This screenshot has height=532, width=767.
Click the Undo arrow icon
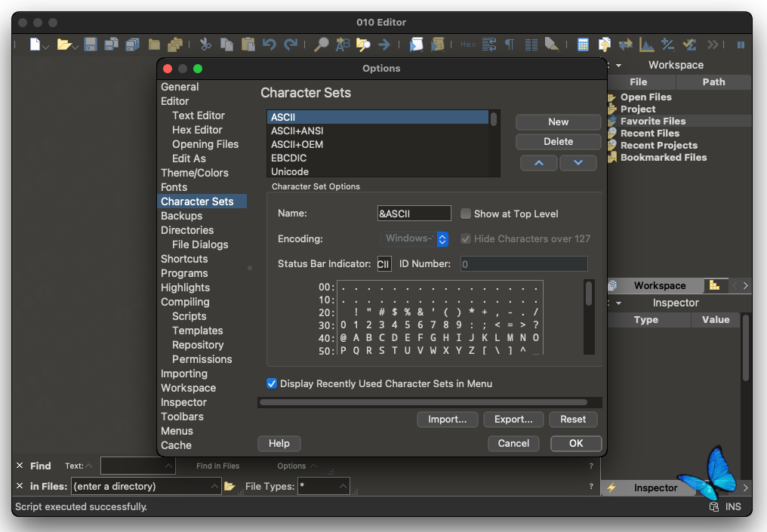tap(269, 45)
